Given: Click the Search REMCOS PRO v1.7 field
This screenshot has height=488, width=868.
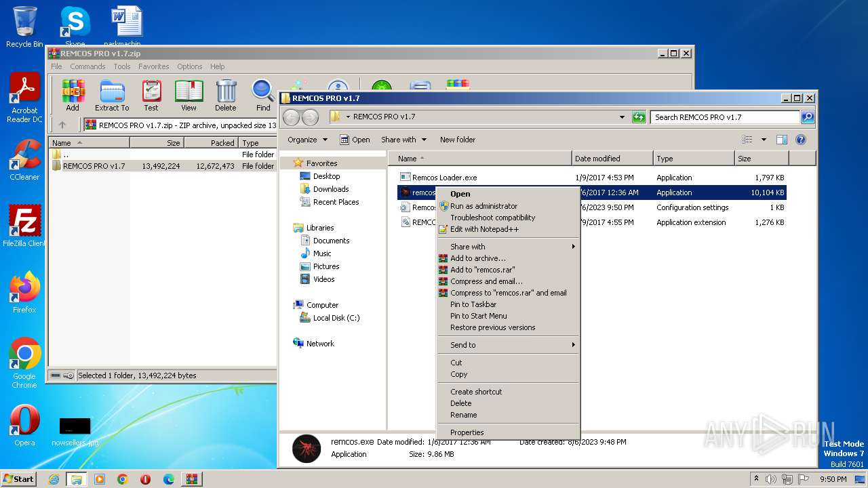Looking at the screenshot, I should [726, 117].
